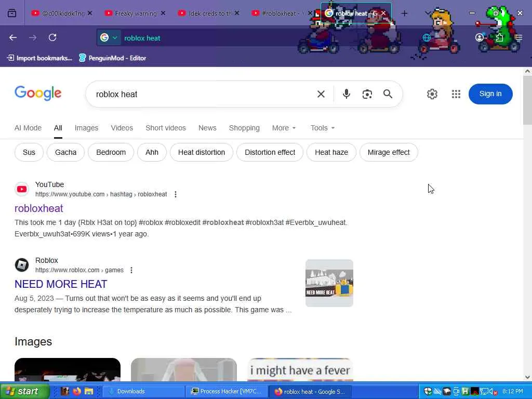Go back to the previous page

13,37
